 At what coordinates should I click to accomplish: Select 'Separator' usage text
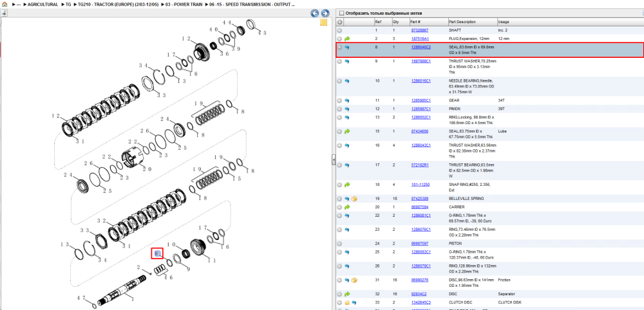coord(506,294)
